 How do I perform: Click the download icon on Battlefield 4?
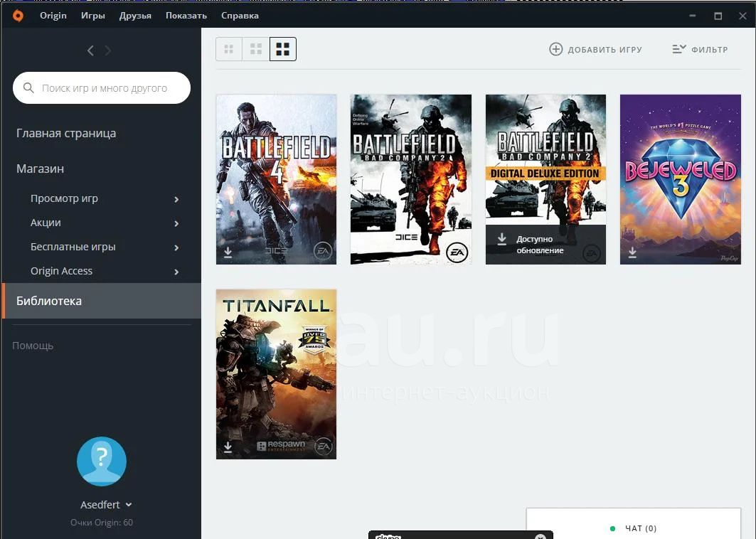[x=228, y=252]
